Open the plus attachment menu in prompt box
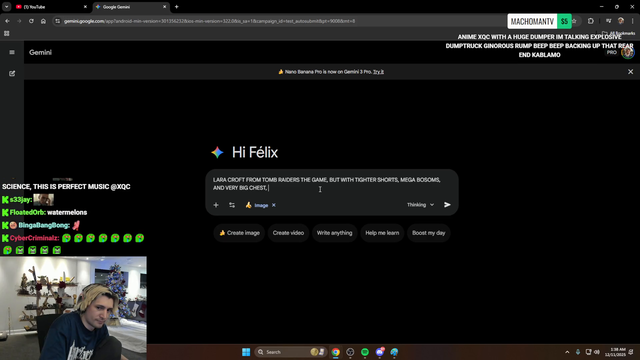The image size is (640, 360). [216, 205]
